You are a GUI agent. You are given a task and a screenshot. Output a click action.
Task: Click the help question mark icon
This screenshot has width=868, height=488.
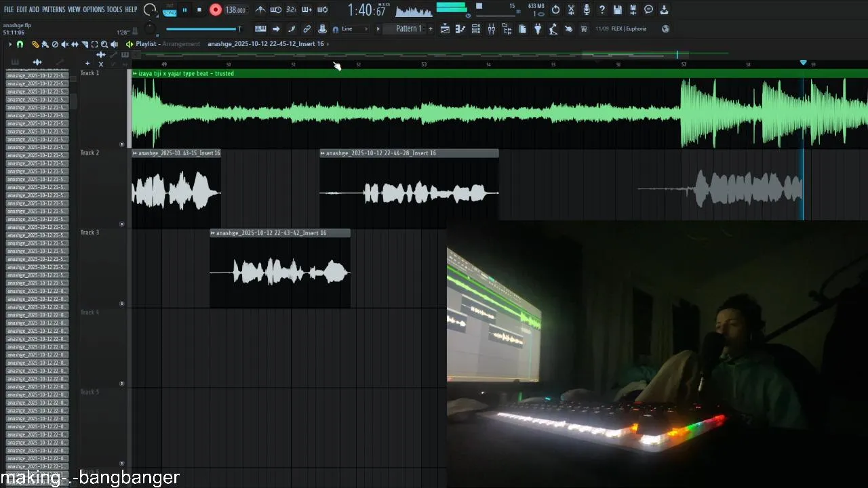[602, 9]
